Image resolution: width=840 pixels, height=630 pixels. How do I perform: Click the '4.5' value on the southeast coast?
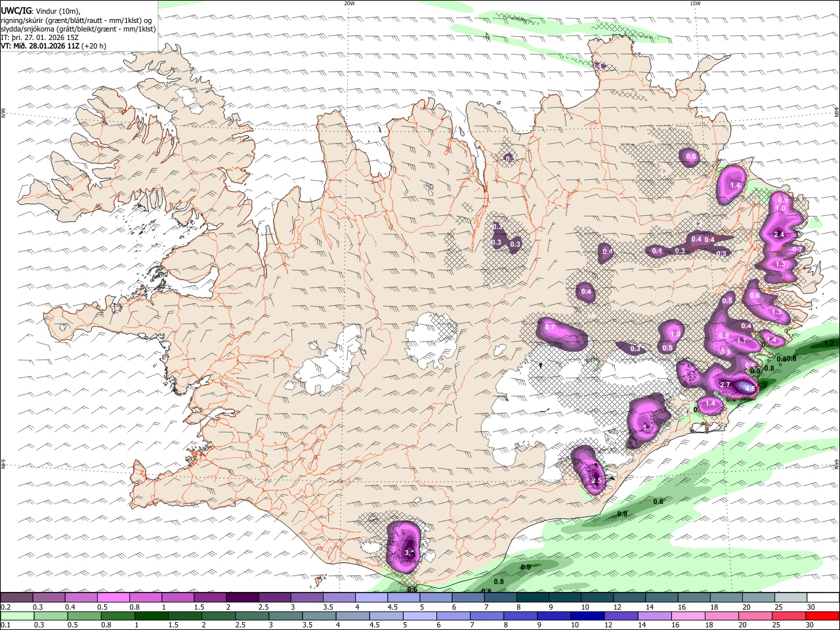tap(749, 388)
